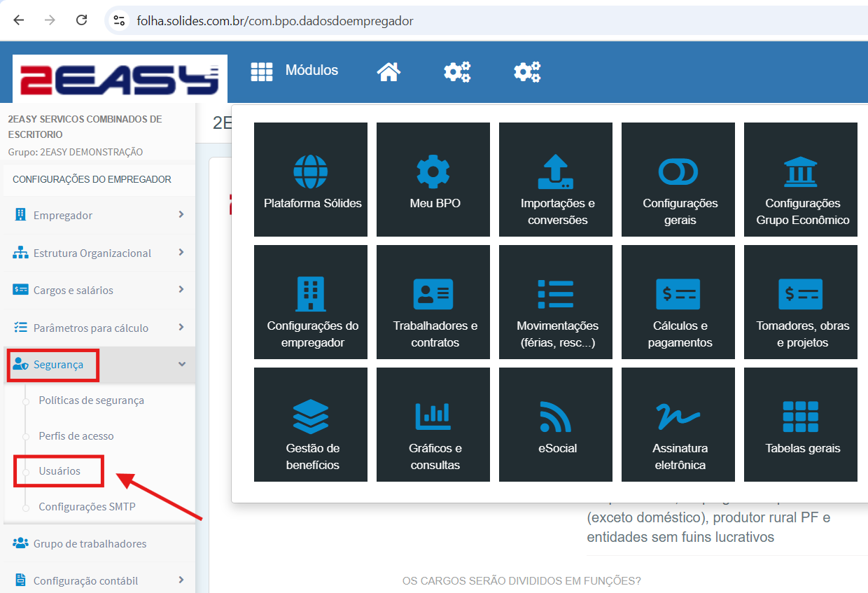
Task: Select Estrutura Organizacional in sidebar
Action: click(x=98, y=253)
